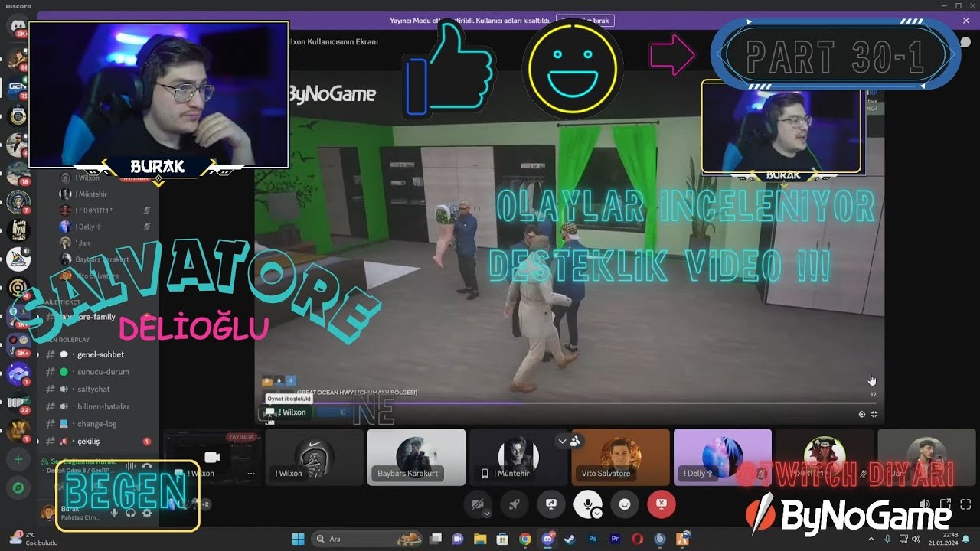The width and height of the screenshot is (980, 551).
Task: Open Photoshop from taskbar
Action: (593, 539)
